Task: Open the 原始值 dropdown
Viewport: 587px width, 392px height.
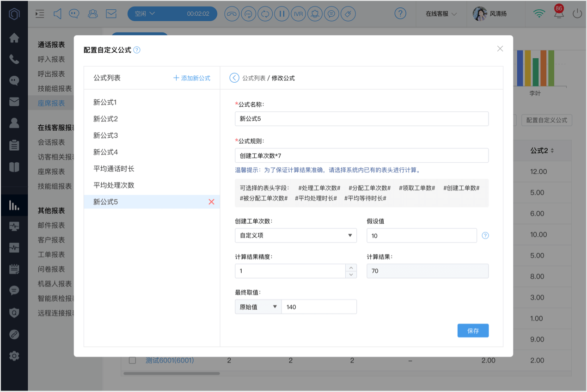Action: tap(258, 306)
